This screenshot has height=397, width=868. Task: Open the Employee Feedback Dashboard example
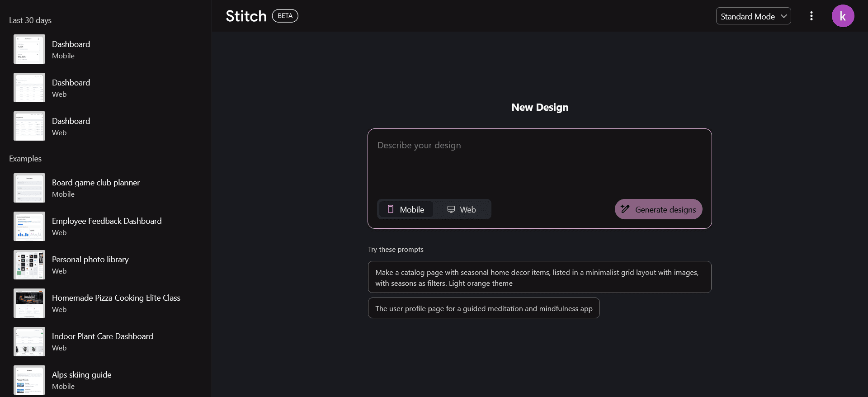(107, 226)
